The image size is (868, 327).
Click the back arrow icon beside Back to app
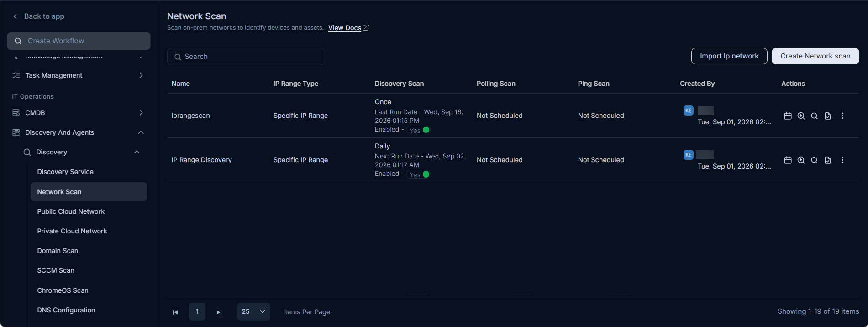pos(15,16)
